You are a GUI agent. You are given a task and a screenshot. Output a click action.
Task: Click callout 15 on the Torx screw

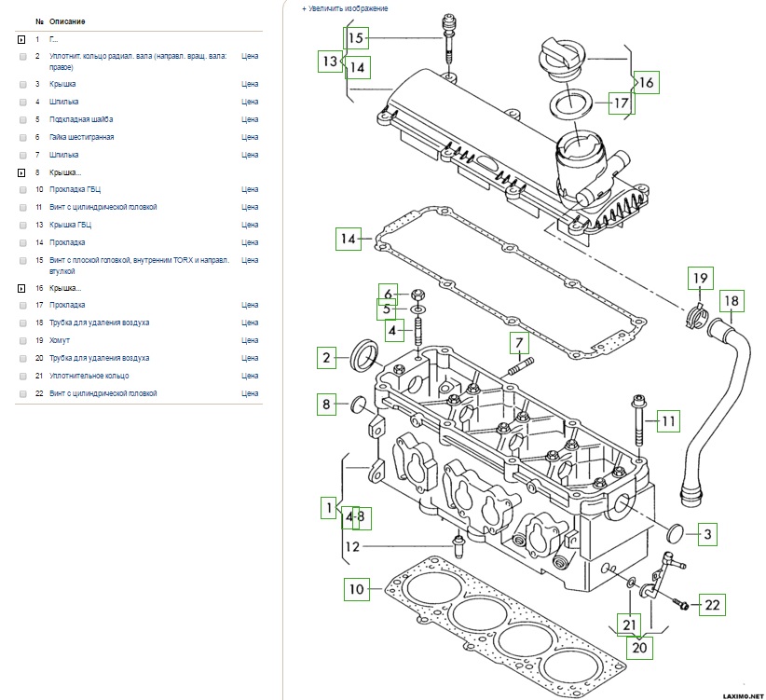(357, 37)
